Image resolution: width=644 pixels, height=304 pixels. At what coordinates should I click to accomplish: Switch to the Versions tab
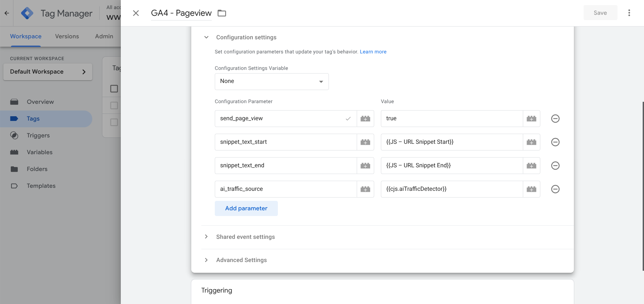67,36
